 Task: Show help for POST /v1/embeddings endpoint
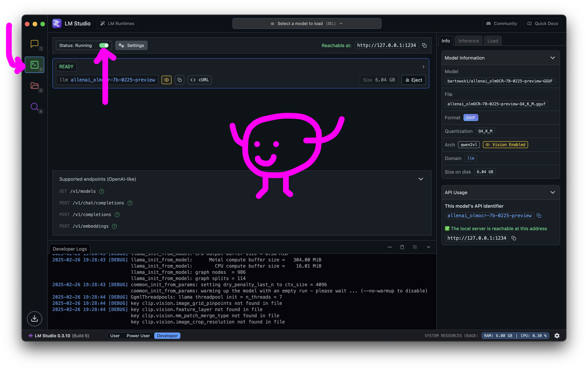coord(114,226)
